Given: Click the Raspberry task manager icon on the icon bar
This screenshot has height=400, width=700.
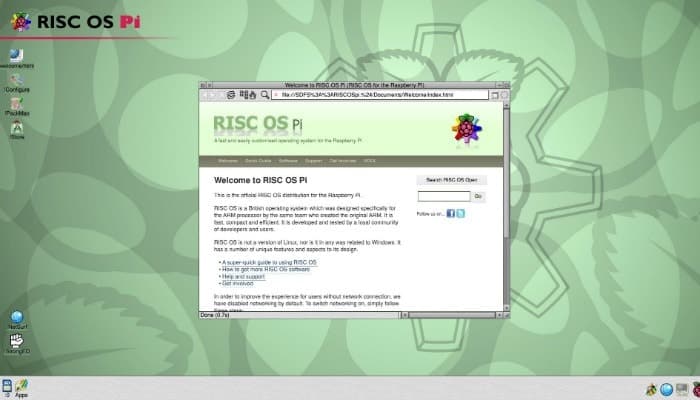Looking at the screenshot, I should click(x=696, y=389).
